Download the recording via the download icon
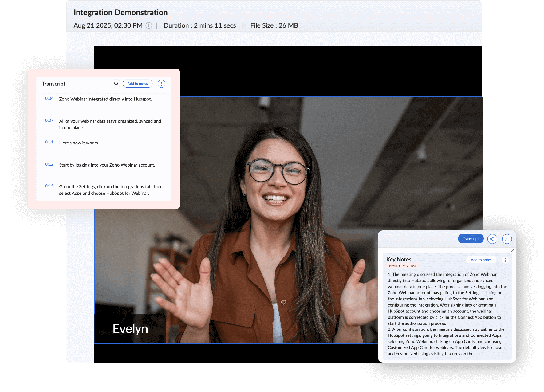This screenshot has width=544, height=392. coord(507,239)
